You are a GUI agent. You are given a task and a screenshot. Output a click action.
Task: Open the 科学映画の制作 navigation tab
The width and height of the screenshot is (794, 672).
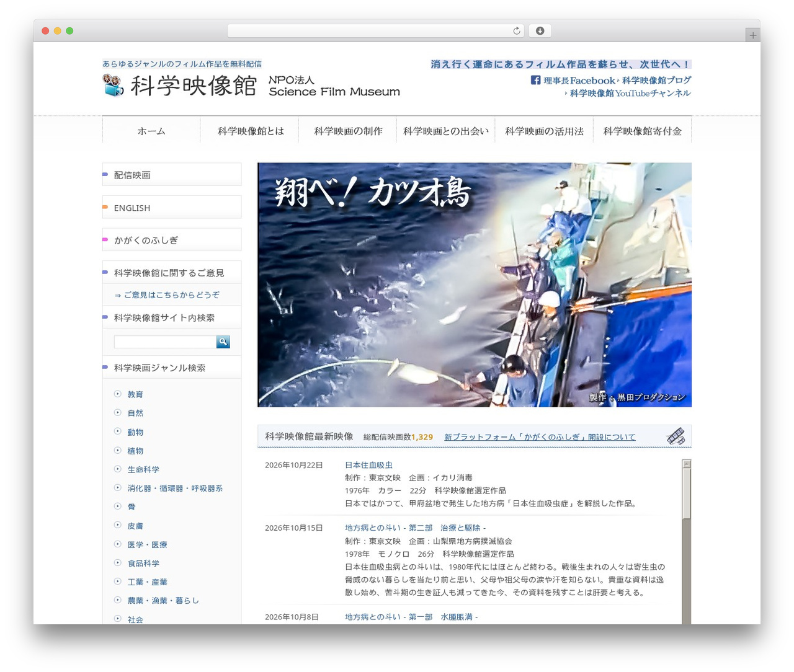tap(348, 131)
